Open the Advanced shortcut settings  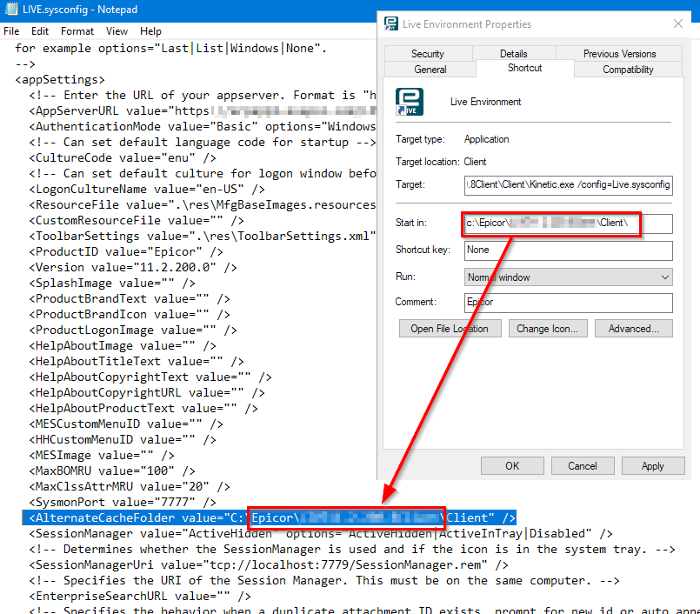634,329
